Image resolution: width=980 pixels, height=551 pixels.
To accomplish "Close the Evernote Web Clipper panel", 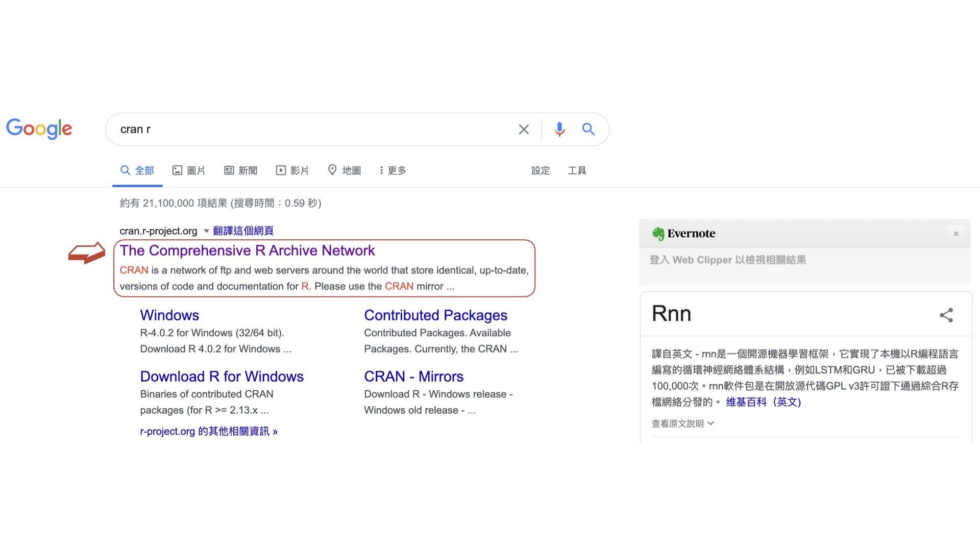I will point(956,234).
